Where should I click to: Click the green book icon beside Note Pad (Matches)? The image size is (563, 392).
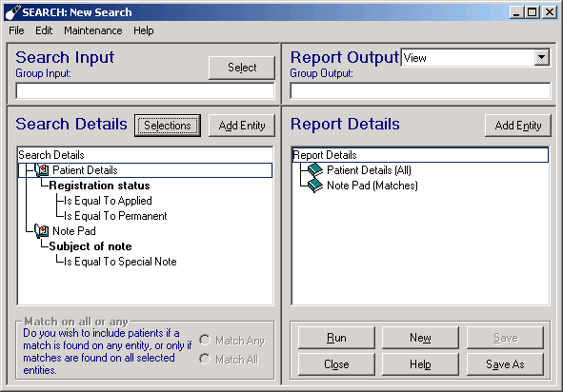[x=315, y=186]
